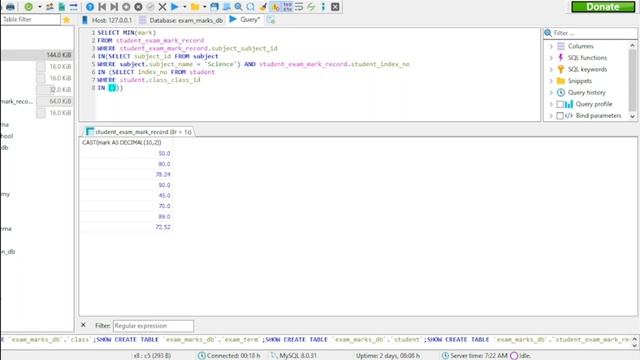Expand the Snippets node
This screenshot has height=360, width=640.
tap(551, 81)
